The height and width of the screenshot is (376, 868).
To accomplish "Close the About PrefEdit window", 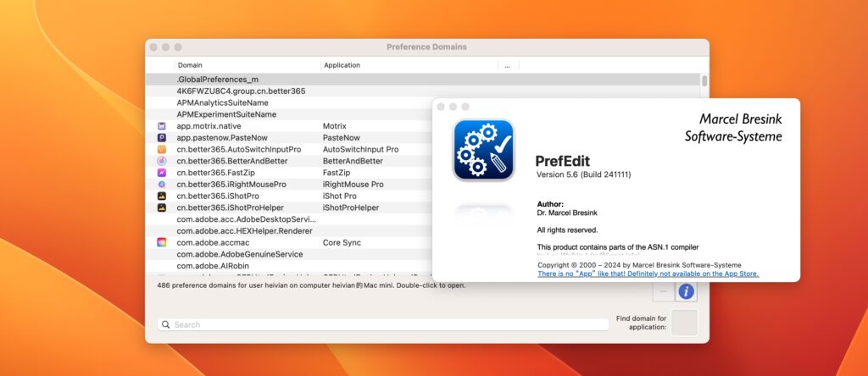I will tap(441, 107).
